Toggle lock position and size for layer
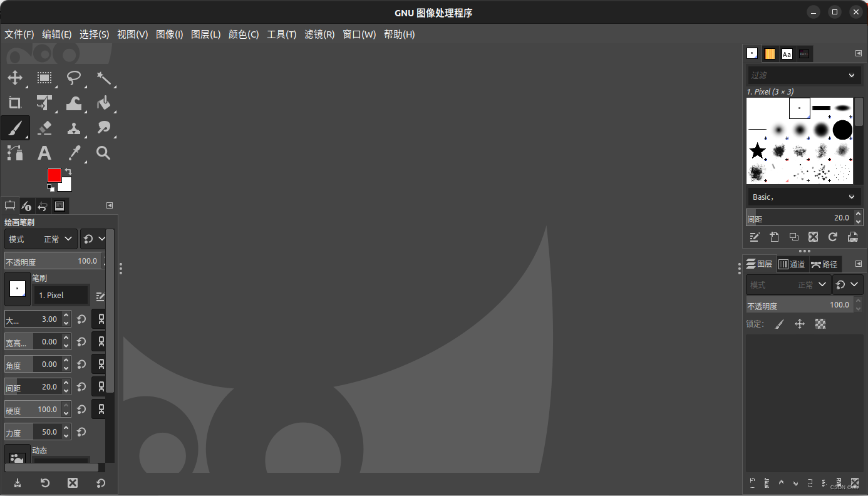This screenshot has height=496, width=868. 800,324
